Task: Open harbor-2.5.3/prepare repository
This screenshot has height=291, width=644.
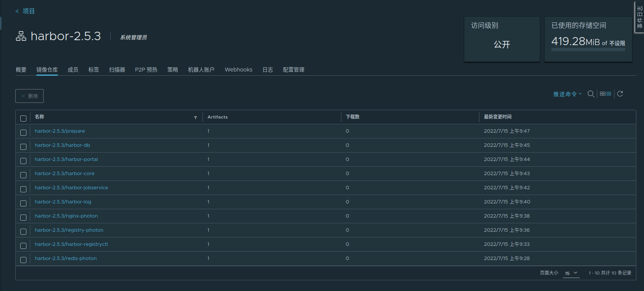Action: [60, 131]
